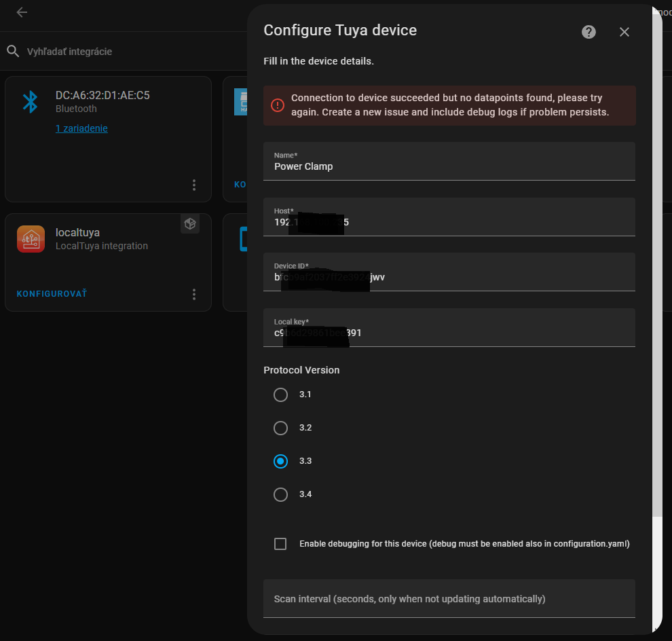Viewport: 672px width, 641px height.
Task: Click the back arrow icon
Action: click(22, 12)
